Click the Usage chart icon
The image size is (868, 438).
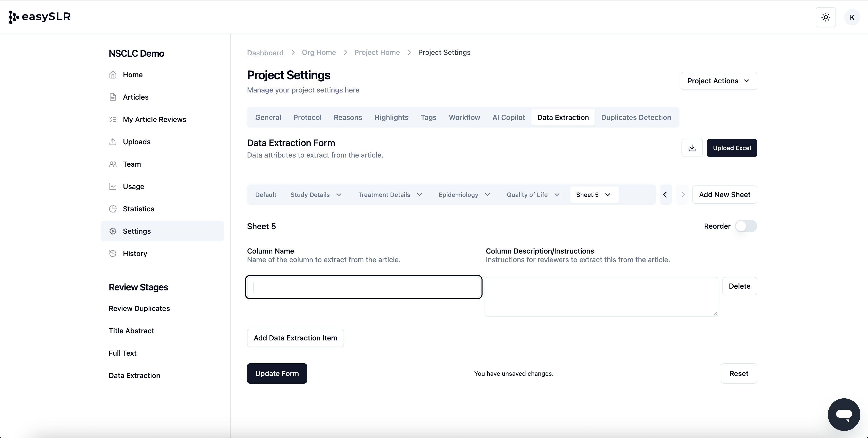113,186
